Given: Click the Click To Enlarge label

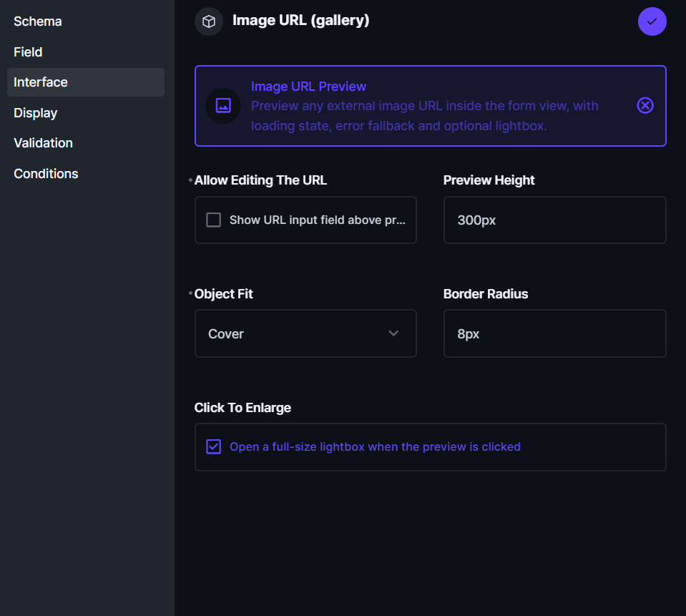Looking at the screenshot, I should pos(242,408).
